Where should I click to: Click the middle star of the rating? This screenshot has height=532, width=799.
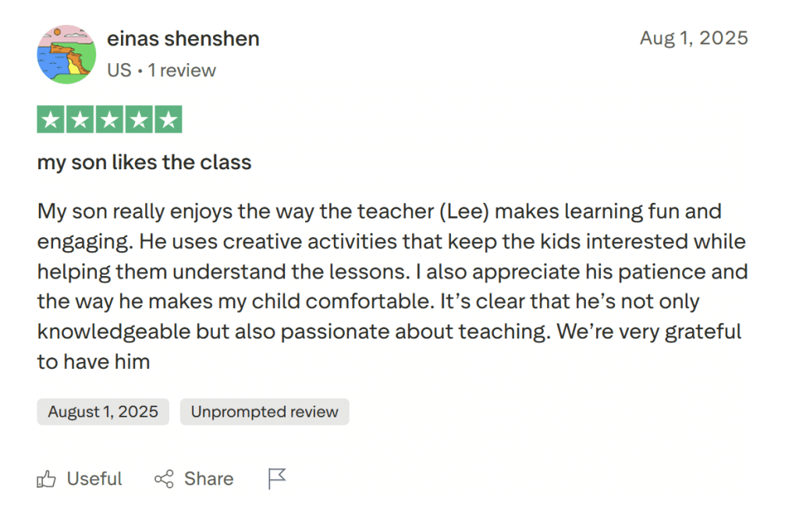[x=108, y=119]
